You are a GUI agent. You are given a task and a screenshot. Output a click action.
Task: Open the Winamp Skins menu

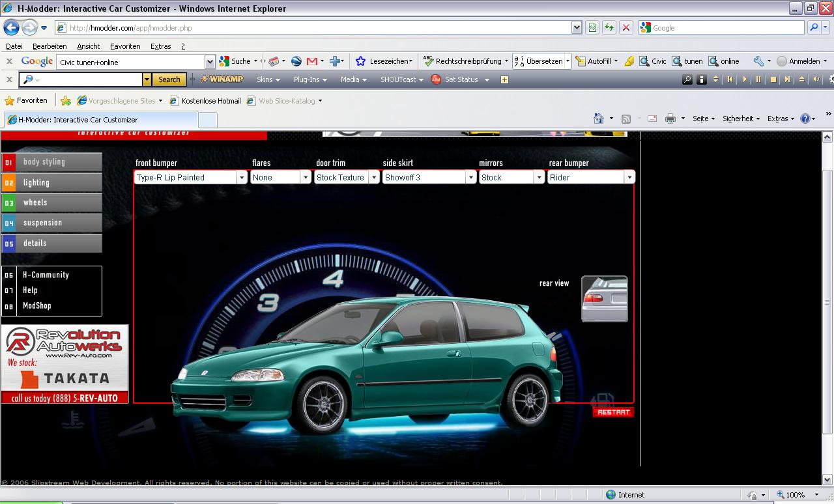268,79
